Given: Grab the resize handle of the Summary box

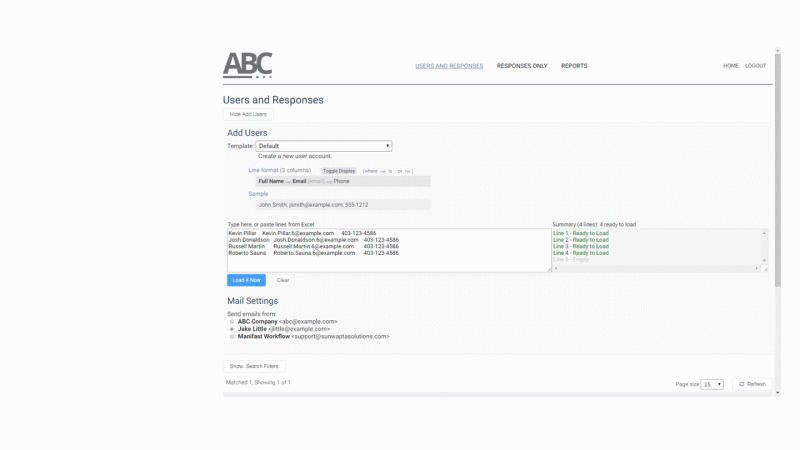Looking at the screenshot, I should click(765, 269).
